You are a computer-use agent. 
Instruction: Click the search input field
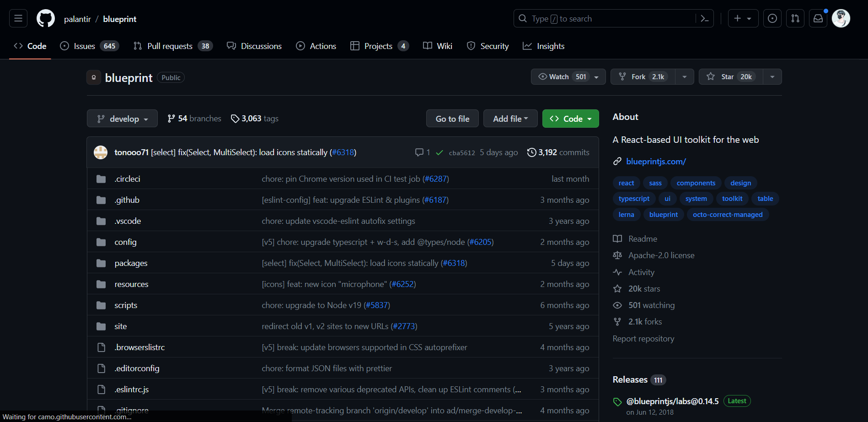click(608, 19)
